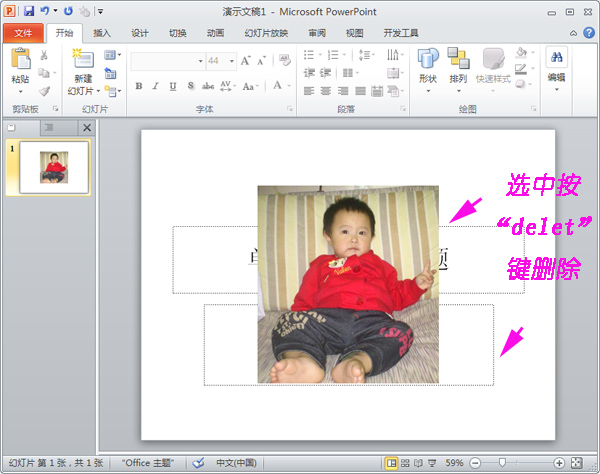Viewport: 600px width, 474px height.
Task: Select slide 1 thumbnail in panel
Action: [54, 168]
